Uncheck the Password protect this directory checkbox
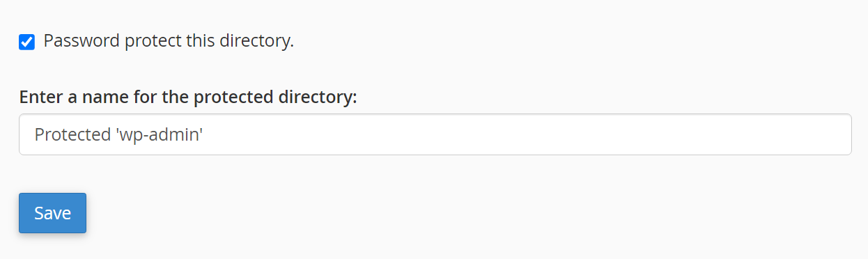868x259 pixels. click(x=26, y=42)
